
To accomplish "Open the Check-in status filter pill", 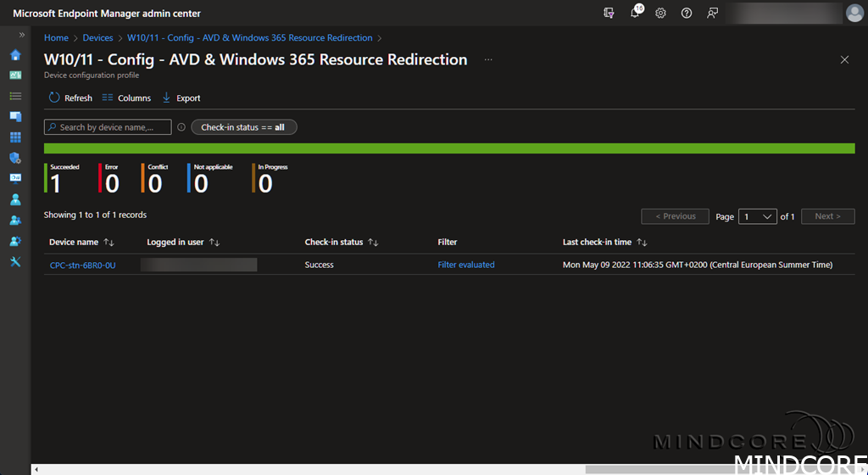I will (x=244, y=127).
